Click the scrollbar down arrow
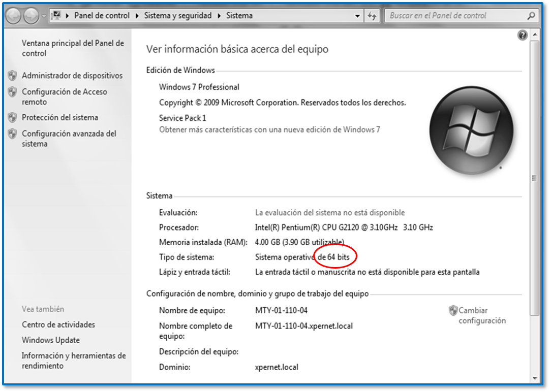Viewport: 550px width, 392px height. tap(535, 378)
